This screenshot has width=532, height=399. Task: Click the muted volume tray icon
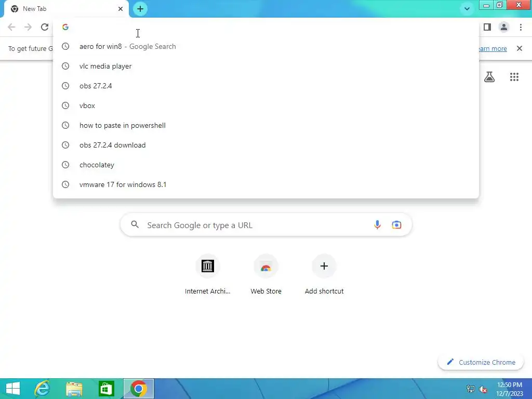click(483, 389)
